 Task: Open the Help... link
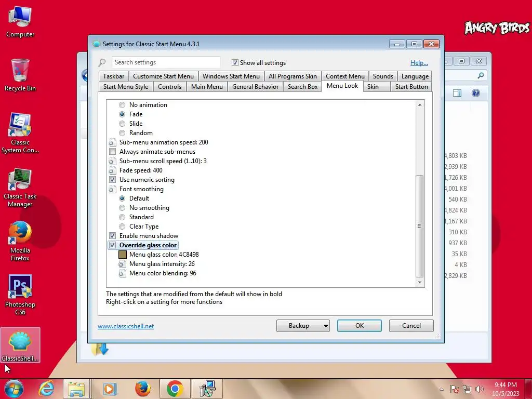(419, 63)
